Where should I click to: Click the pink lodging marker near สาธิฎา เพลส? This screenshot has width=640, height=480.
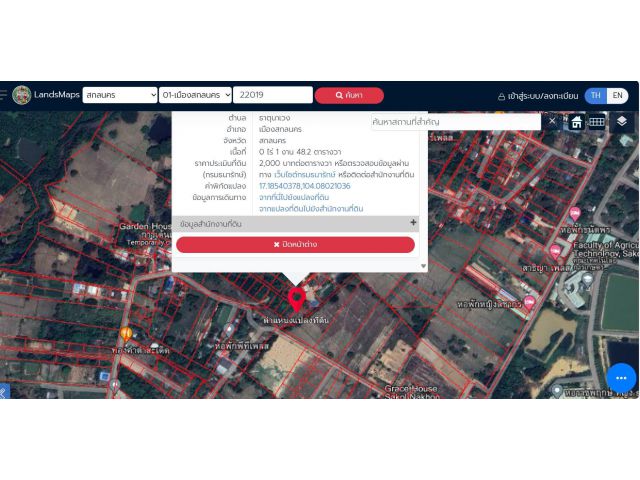(555, 252)
